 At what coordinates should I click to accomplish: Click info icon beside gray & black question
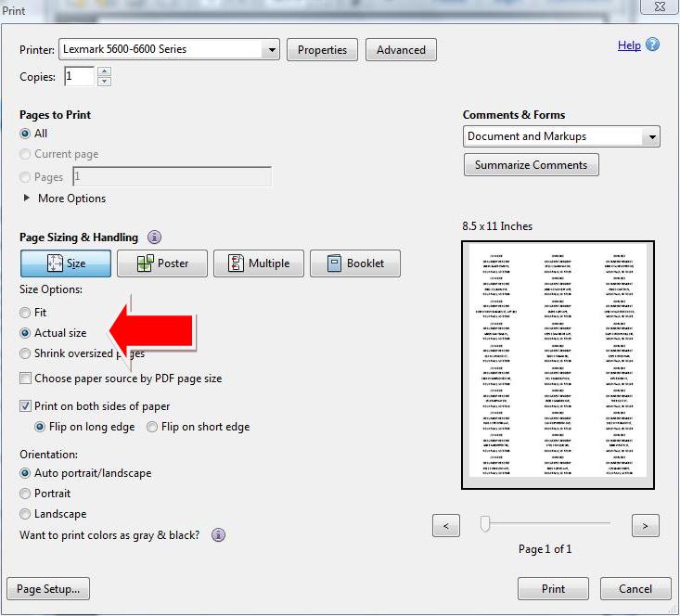pos(218,535)
